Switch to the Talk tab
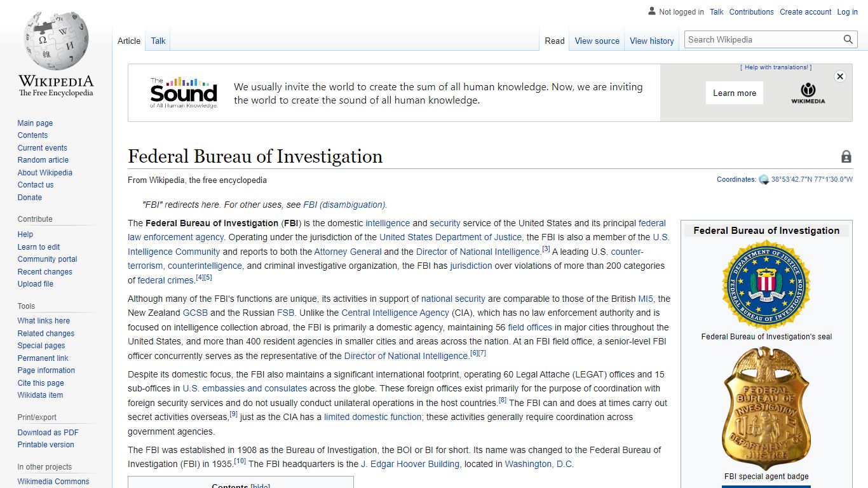This screenshot has width=868, height=488. pyautogui.click(x=158, y=41)
